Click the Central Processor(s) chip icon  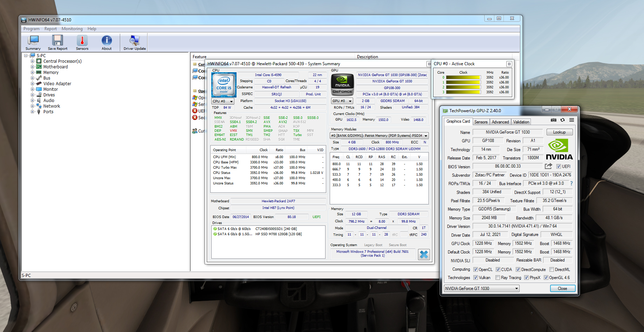pos(39,61)
